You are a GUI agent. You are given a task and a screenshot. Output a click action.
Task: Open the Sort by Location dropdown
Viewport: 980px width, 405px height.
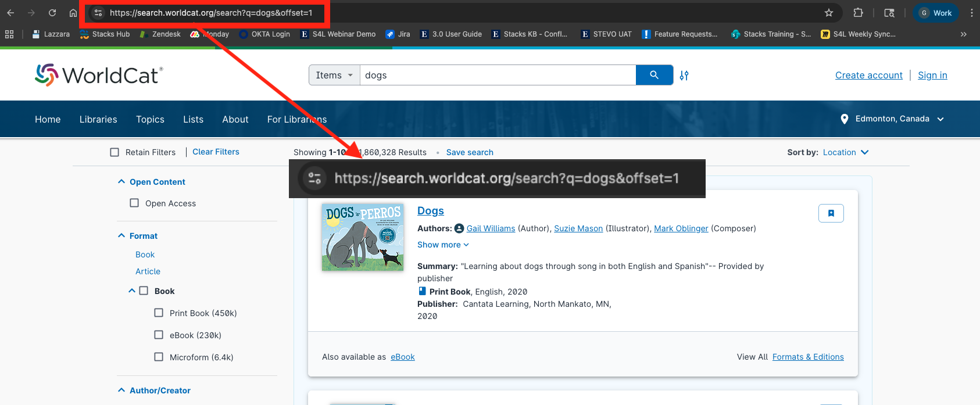(x=846, y=152)
